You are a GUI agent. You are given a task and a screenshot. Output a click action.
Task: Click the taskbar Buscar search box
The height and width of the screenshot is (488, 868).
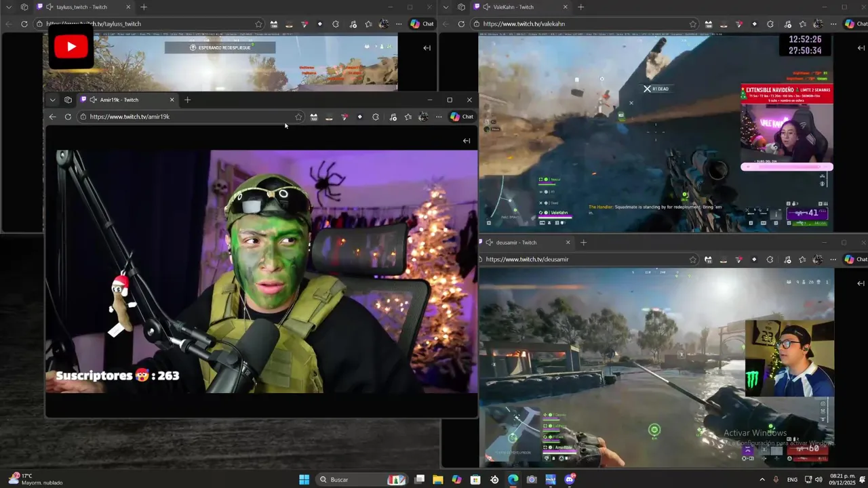pyautogui.click(x=361, y=479)
